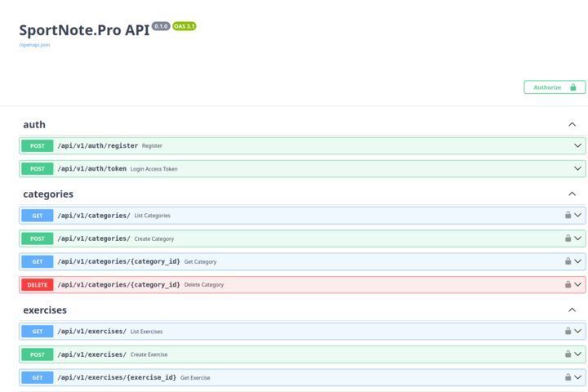This screenshot has height=392, width=588.
Task: Collapse the categories section chevron
Action: point(572,194)
